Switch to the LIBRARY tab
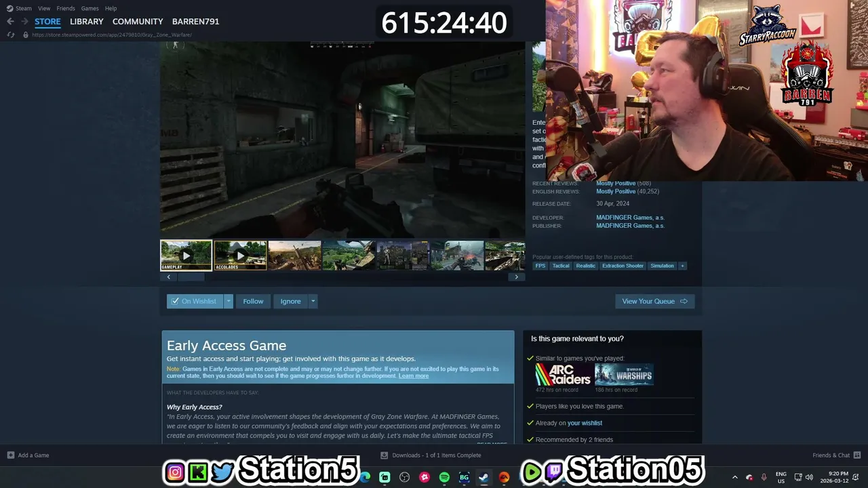Image resolution: width=868 pixels, height=488 pixels. (x=87, y=22)
